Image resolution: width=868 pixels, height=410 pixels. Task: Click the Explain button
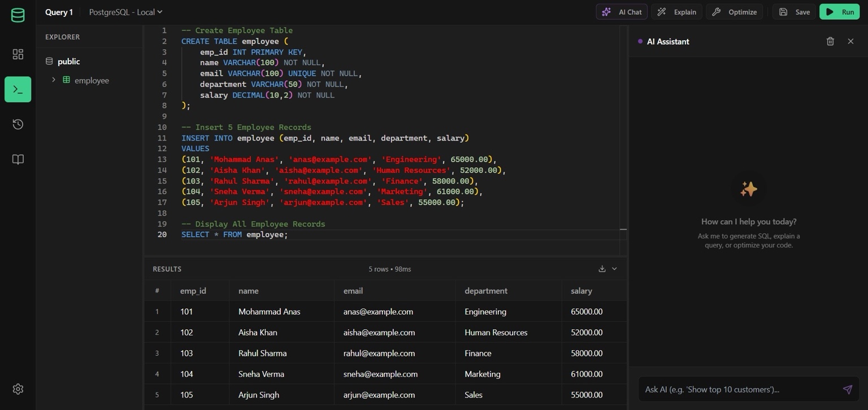tap(677, 12)
